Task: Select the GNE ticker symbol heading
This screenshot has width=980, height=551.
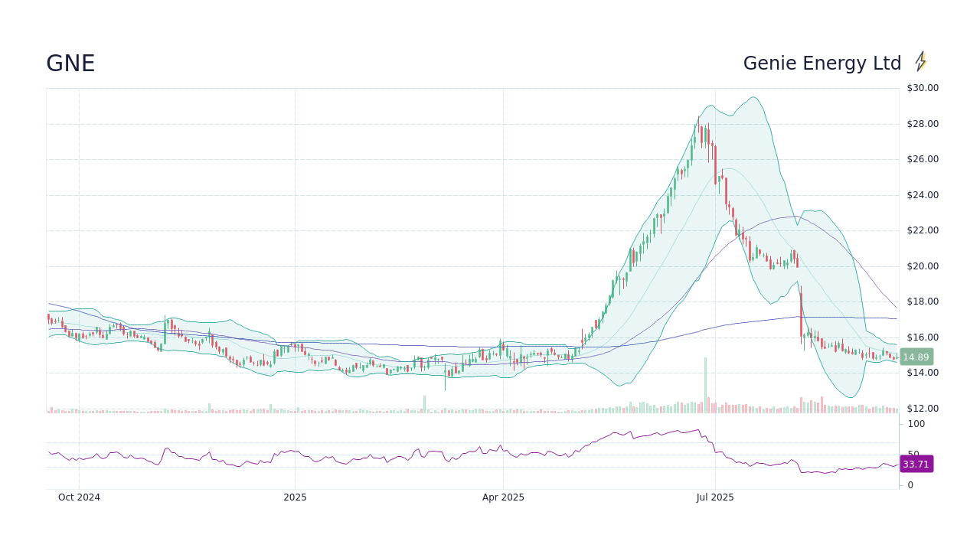Action: click(x=70, y=64)
